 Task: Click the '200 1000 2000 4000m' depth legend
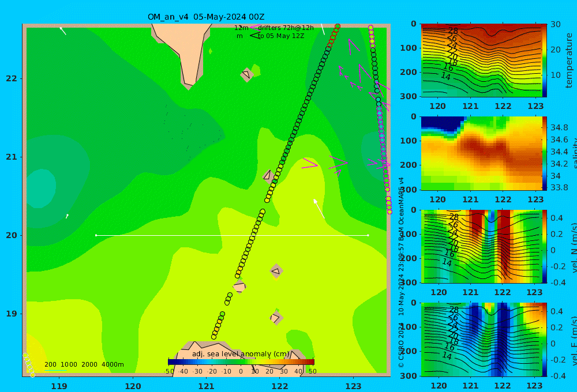tap(84, 364)
